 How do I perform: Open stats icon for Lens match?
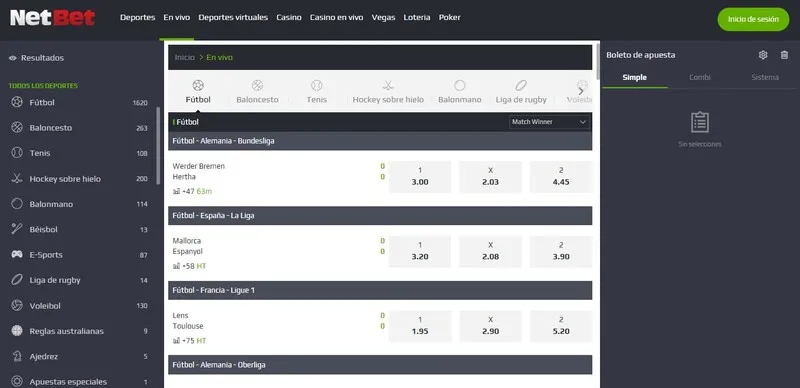(177, 341)
